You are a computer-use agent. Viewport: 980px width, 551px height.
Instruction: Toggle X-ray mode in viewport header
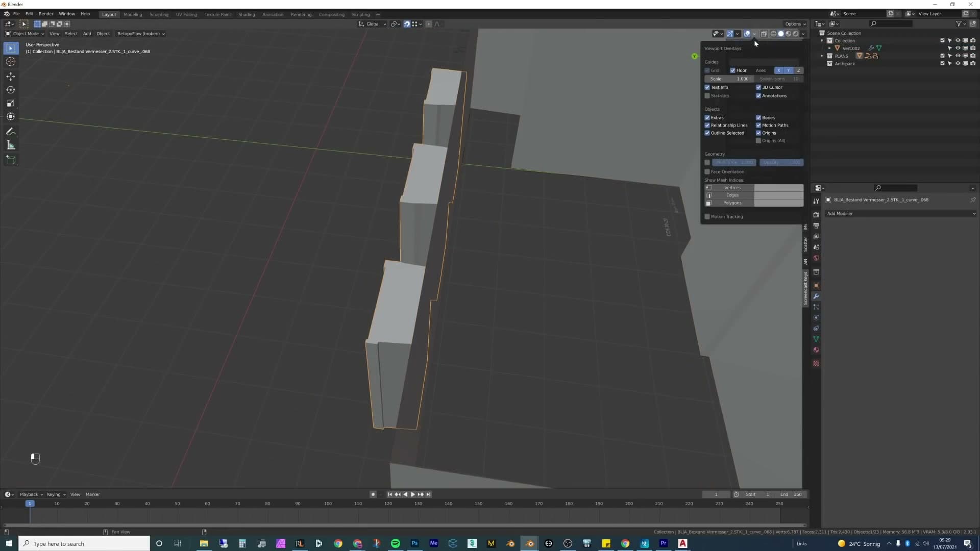764,34
